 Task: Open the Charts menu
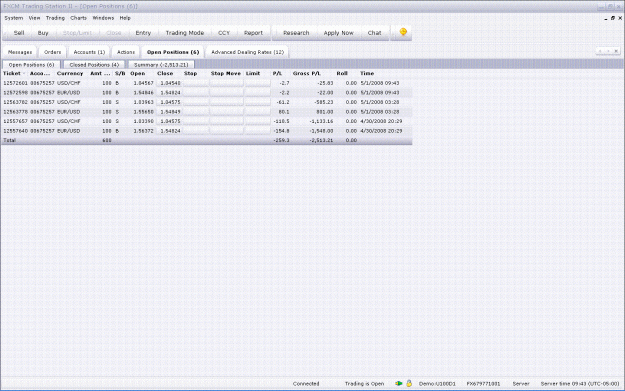[78, 18]
